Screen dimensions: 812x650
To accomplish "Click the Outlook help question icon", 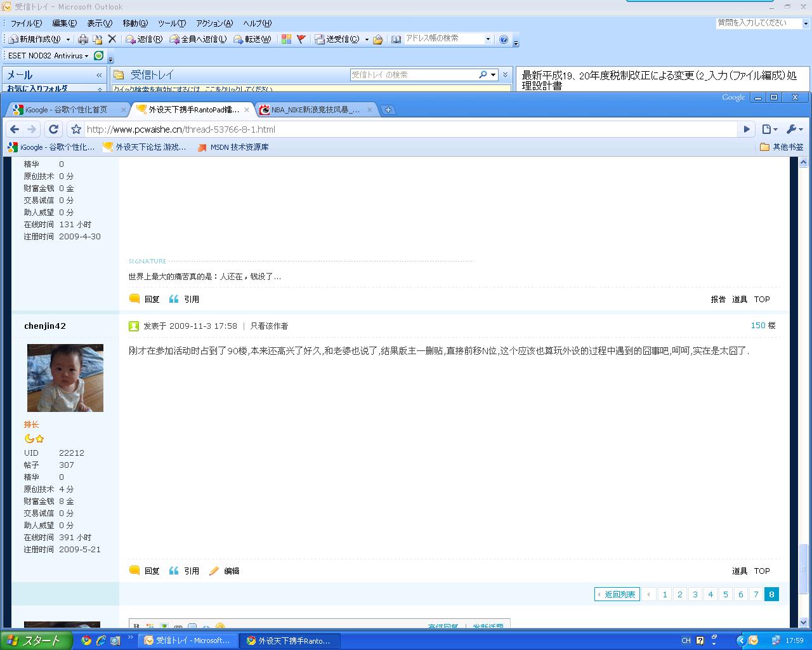I will (504, 39).
